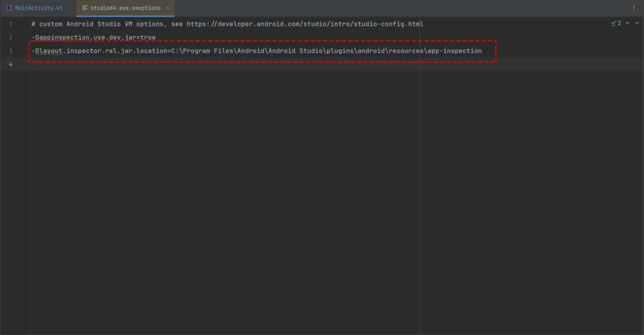
Task: Go to next highlighted problem arrow
Action: (x=636, y=23)
